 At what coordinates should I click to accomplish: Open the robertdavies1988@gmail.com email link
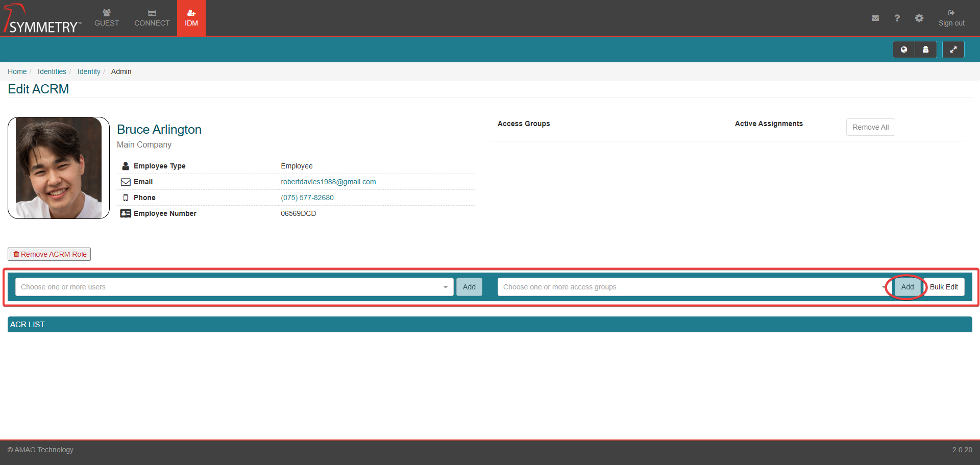pyautogui.click(x=328, y=182)
